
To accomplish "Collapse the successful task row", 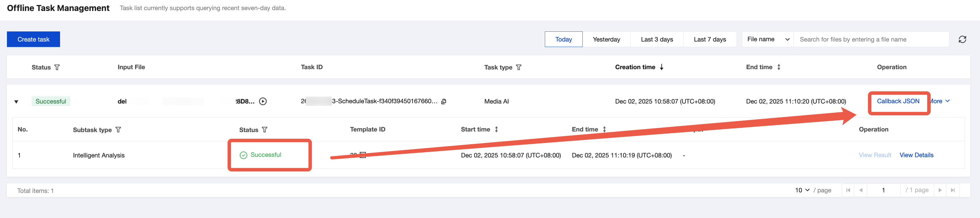I will tap(16, 102).
